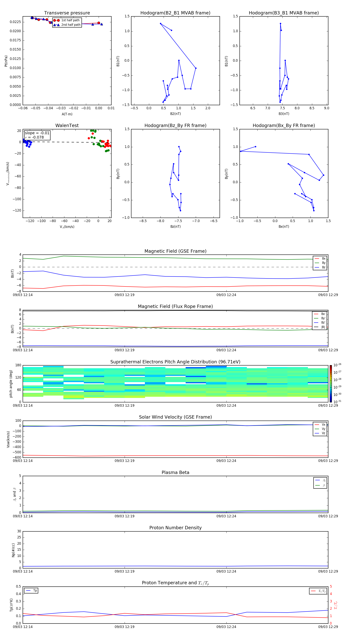Screen dimensions: 351x644
Task: Click the "Magnetic Field (Flux Rope Frame)" title
Action: pos(175,307)
